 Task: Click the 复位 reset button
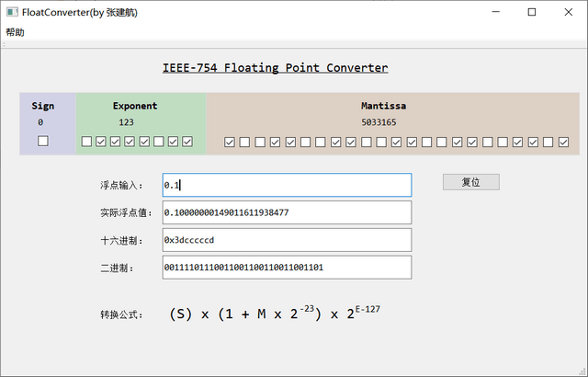(x=470, y=182)
